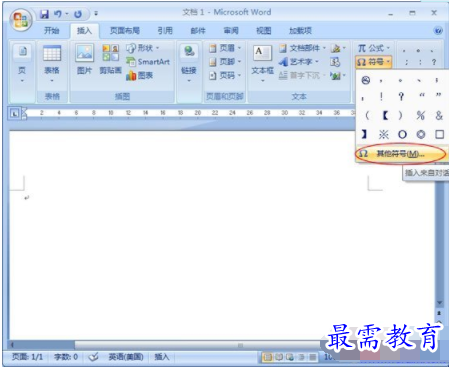Change language via 英语(美国) status
The height and width of the screenshot is (368, 449).
126,357
